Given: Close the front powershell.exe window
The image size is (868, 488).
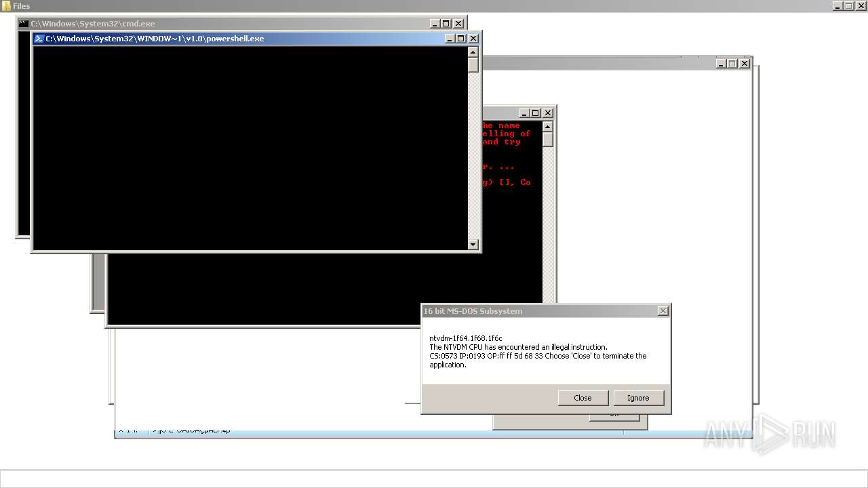Looking at the screenshot, I should pos(473,39).
